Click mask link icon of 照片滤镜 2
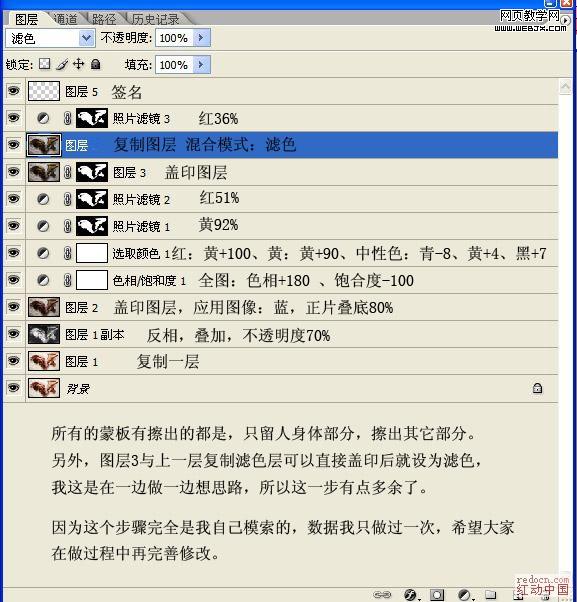The width and height of the screenshot is (577, 602). pos(68,199)
